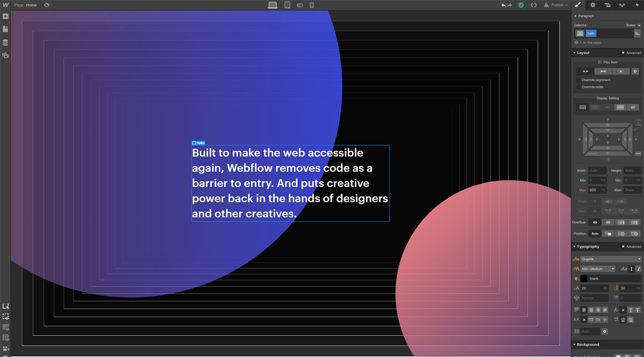
Task: Collapse the Layout section
Action: [x=583, y=53]
